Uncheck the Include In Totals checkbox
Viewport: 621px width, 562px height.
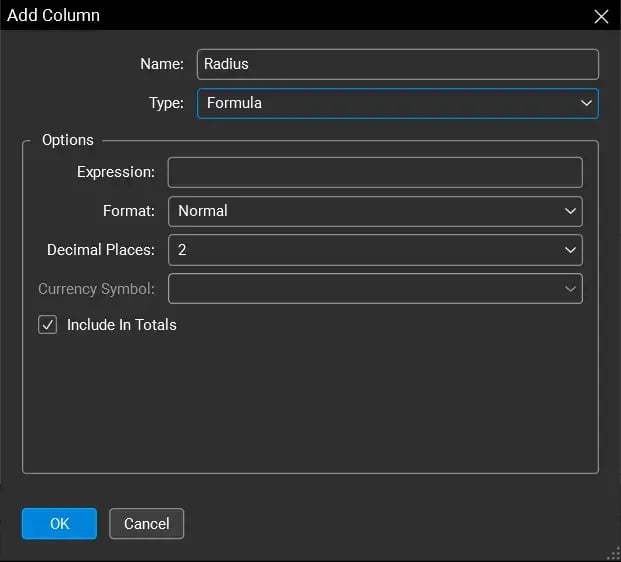tap(48, 325)
